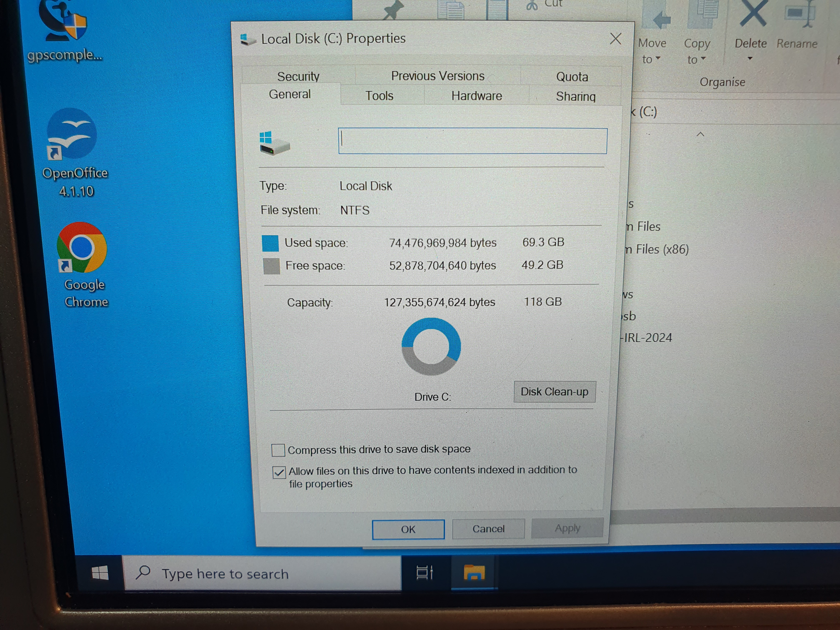Click the search magnifier icon in taskbar
This screenshot has width=840, height=630.
pos(143,572)
